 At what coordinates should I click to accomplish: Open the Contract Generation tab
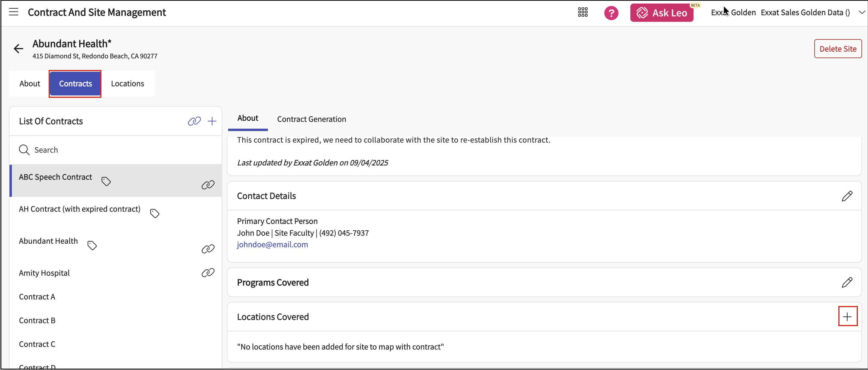pyautogui.click(x=311, y=119)
